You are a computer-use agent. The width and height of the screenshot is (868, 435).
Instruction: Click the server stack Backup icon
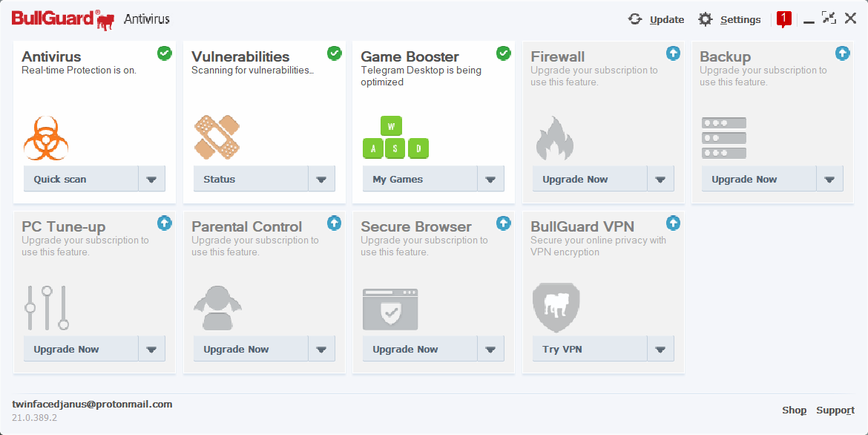724,138
